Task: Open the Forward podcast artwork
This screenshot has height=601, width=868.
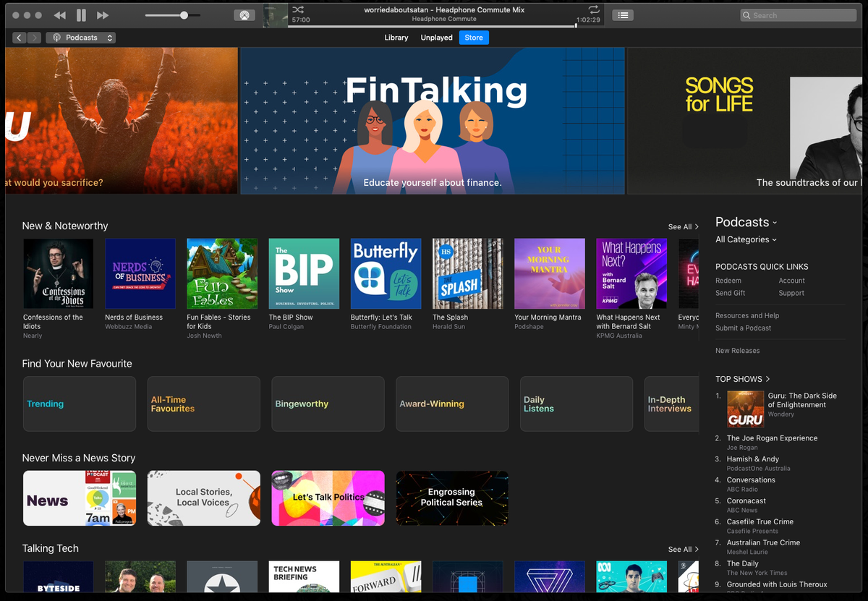Action: [386, 577]
